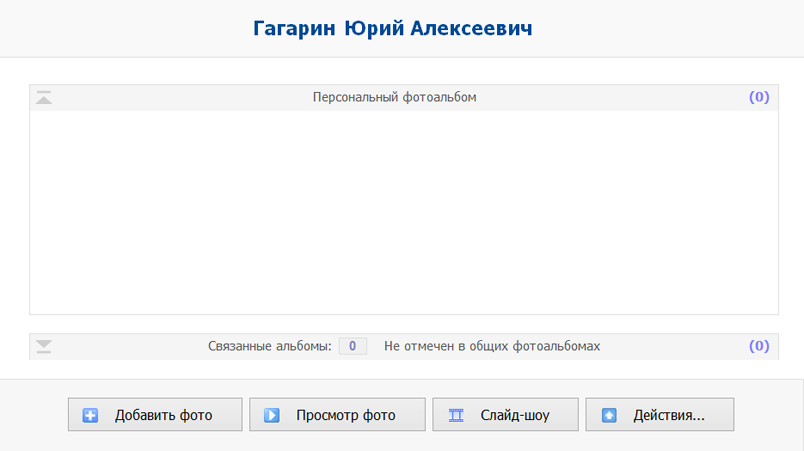Click the filmstrip icon on Слайд-шоу

click(x=456, y=415)
